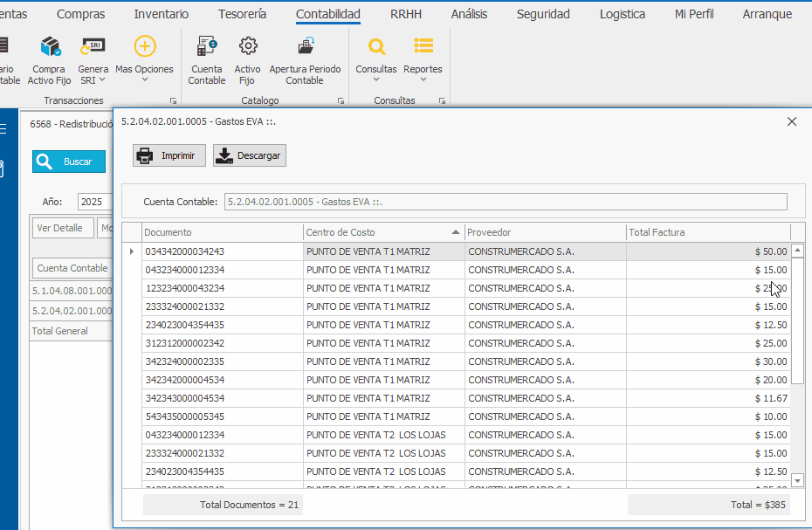
Task: Open Compra Activo Fijo transaction
Action: 49,61
